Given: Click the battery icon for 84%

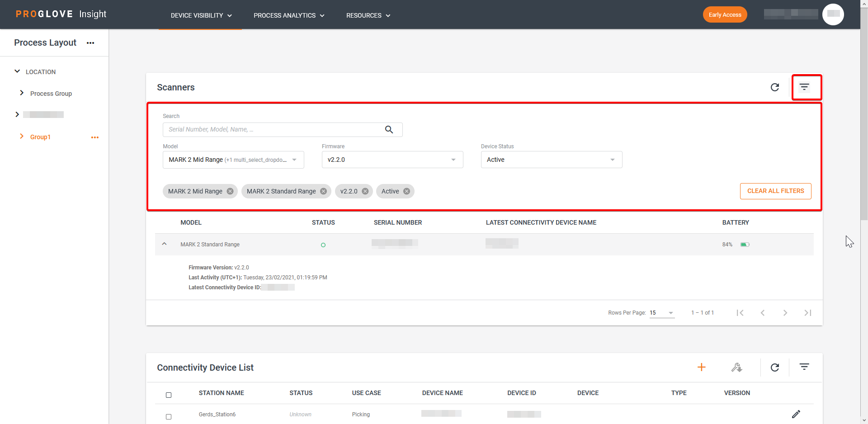Looking at the screenshot, I should click(745, 245).
